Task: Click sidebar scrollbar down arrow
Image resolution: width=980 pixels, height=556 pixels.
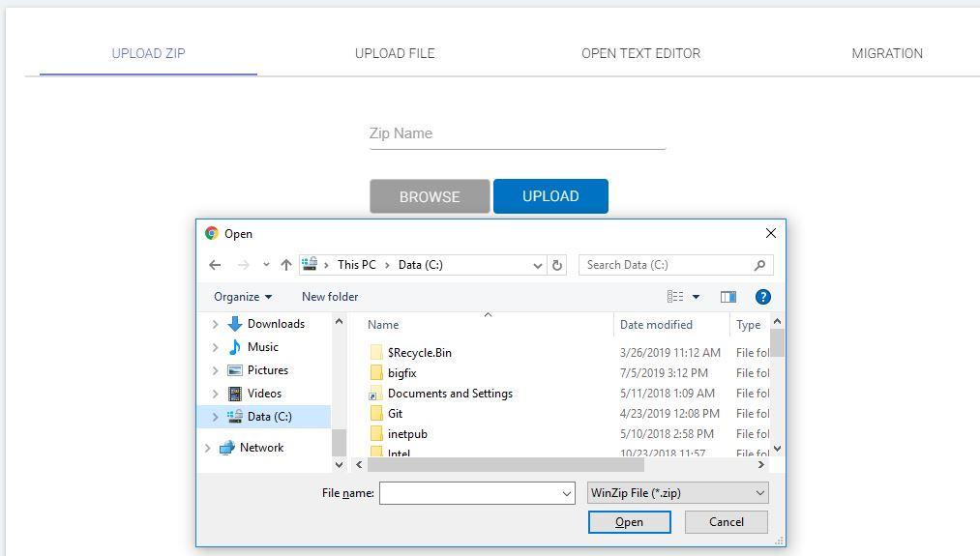Action: coord(339,464)
